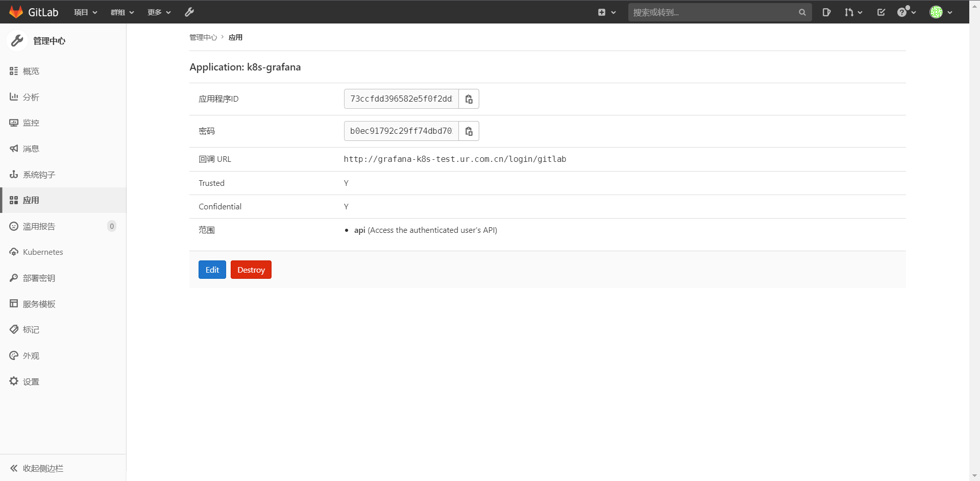980x481 pixels.
Task: Click the red Destroy button
Action: [x=251, y=270]
